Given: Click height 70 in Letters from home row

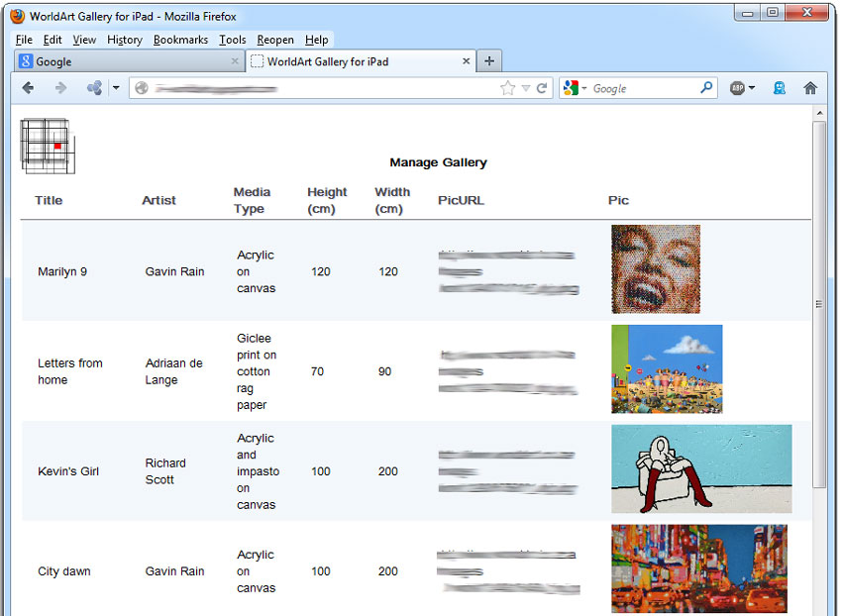Looking at the screenshot, I should click(317, 371).
